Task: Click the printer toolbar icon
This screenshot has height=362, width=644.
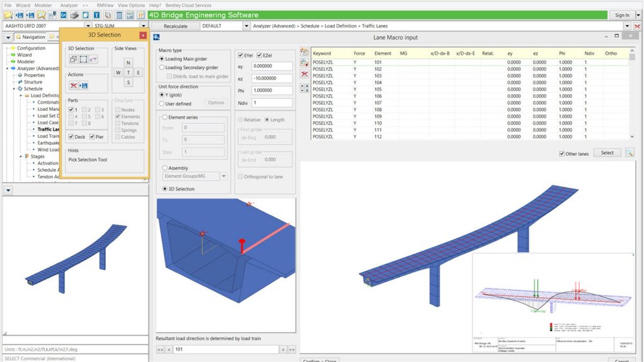Action: [x=74, y=15]
